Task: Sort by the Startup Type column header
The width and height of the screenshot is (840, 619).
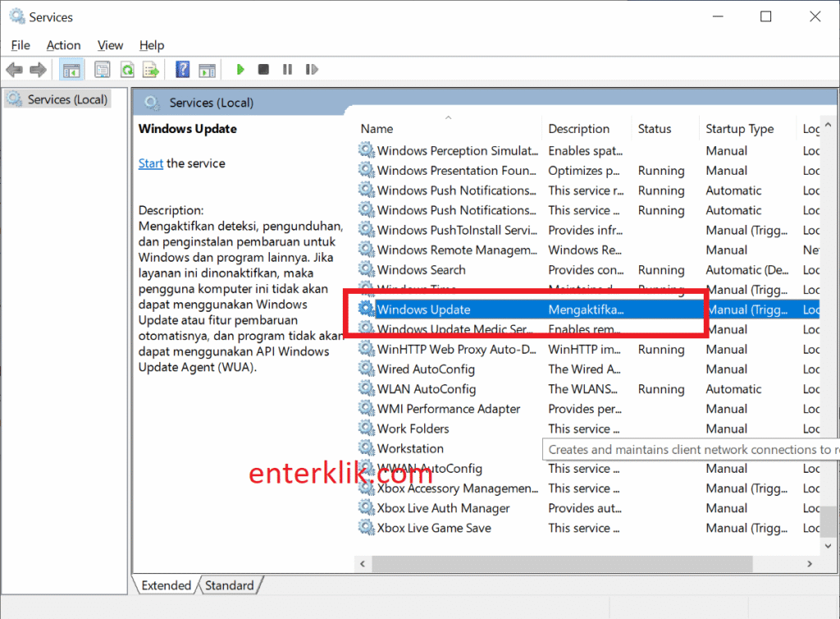Action: 739,129
